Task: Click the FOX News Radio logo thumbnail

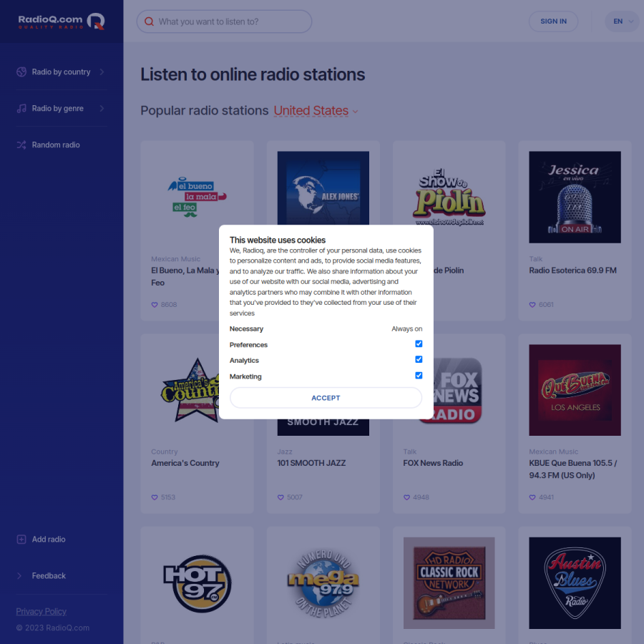Action: 457,390
